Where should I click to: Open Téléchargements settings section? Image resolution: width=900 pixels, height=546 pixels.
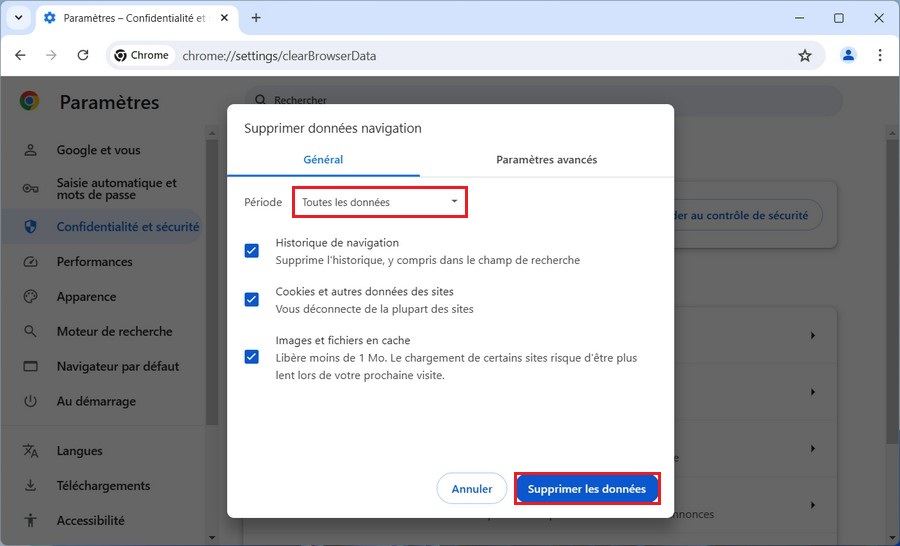[102, 486]
